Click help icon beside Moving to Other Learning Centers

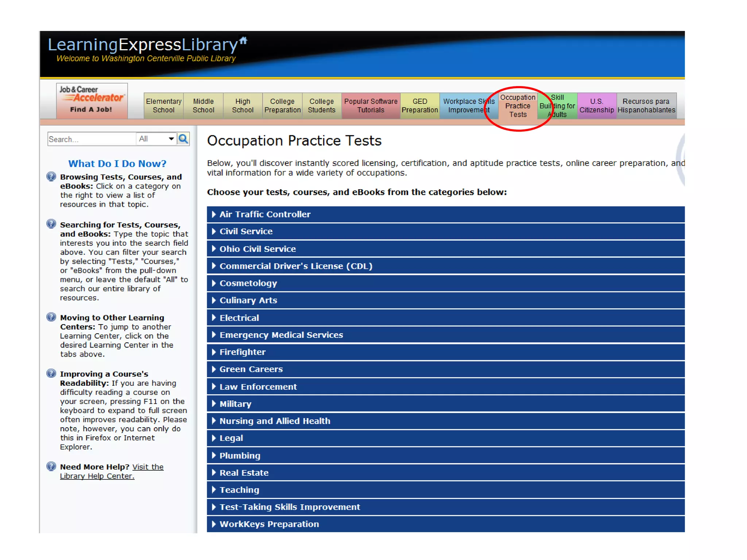pyautogui.click(x=51, y=317)
